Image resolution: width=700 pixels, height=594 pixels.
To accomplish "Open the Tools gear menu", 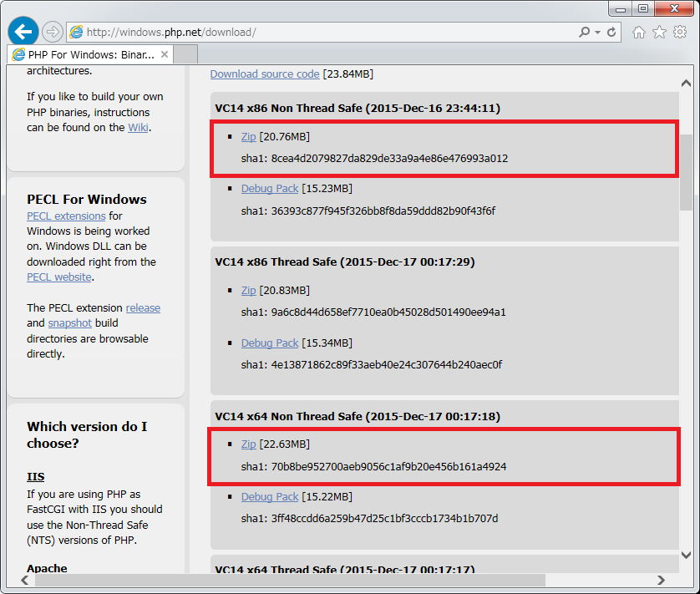I will click(x=680, y=32).
